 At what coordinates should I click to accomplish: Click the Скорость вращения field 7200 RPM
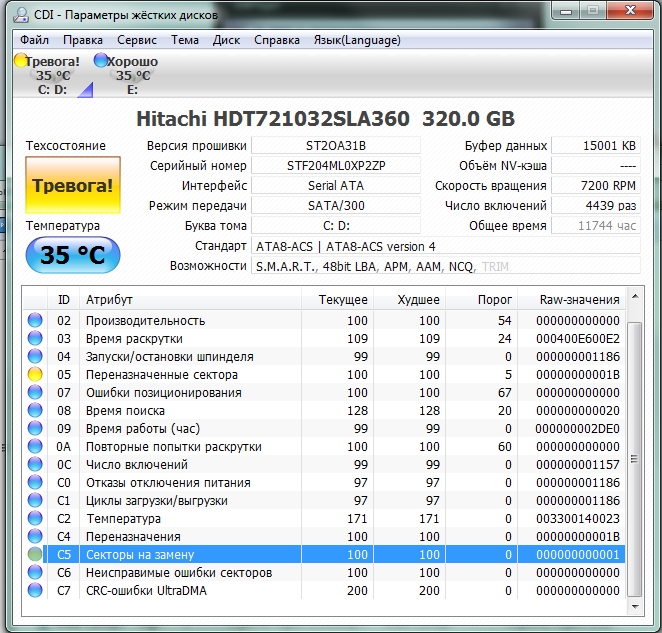596,185
